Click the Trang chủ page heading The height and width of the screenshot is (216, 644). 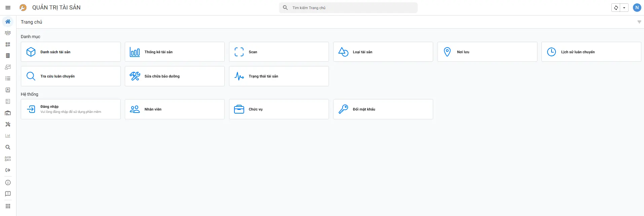31,22
